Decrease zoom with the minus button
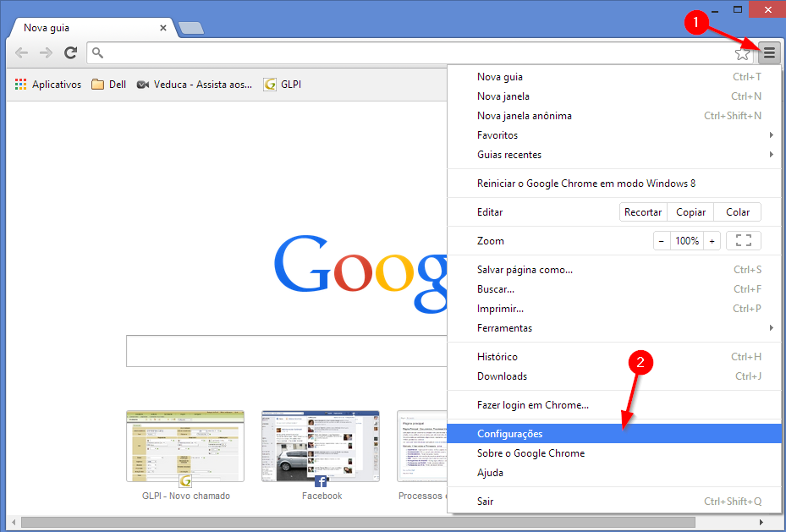 coord(662,241)
